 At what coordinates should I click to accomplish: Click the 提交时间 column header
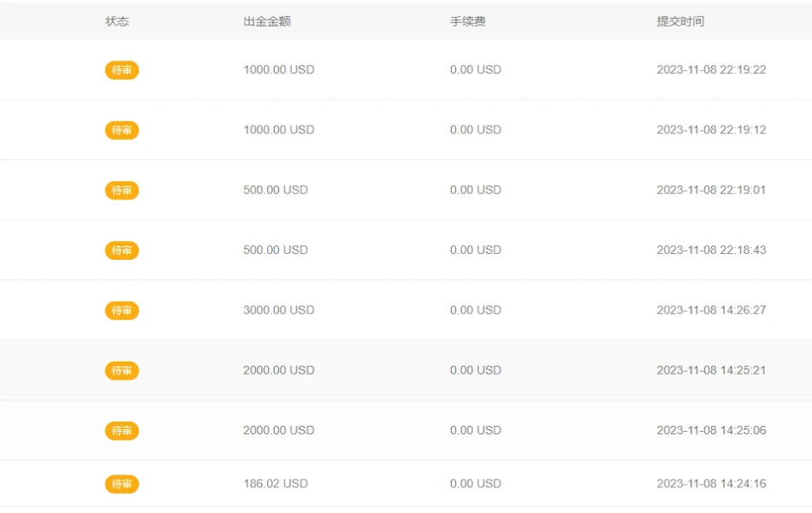click(680, 21)
